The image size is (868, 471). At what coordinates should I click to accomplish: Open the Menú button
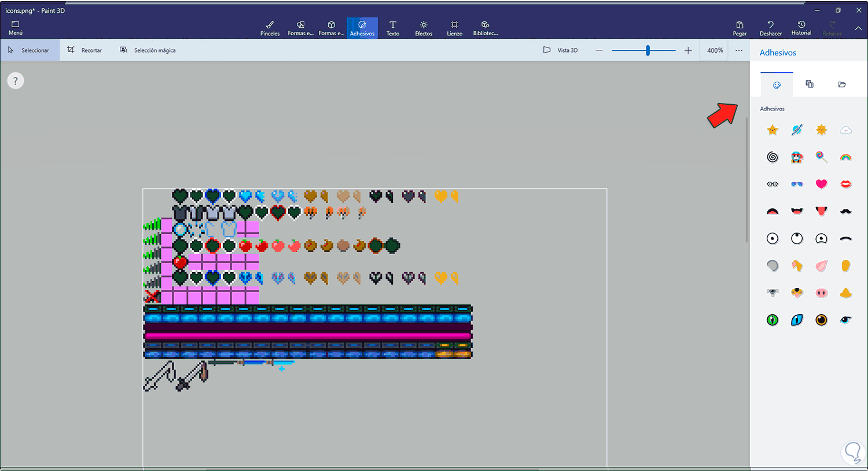click(x=16, y=28)
